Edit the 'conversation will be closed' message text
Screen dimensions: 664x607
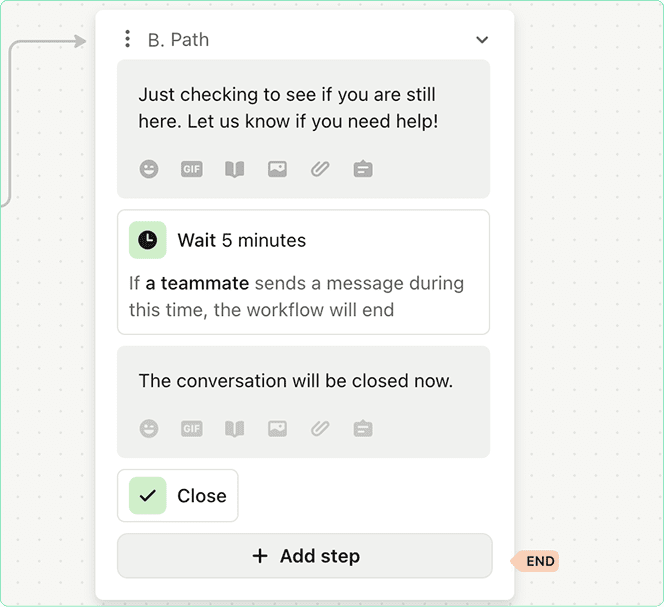tap(296, 381)
